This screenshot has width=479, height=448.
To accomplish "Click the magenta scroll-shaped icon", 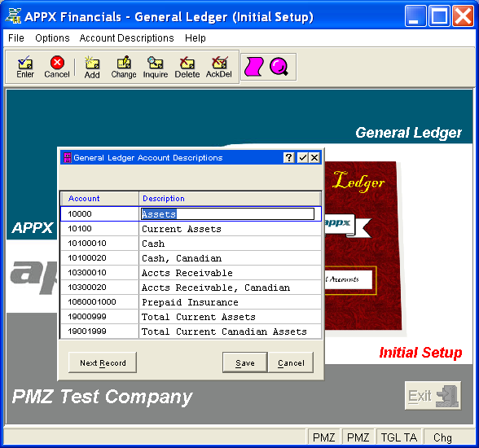I will [x=254, y=67].
